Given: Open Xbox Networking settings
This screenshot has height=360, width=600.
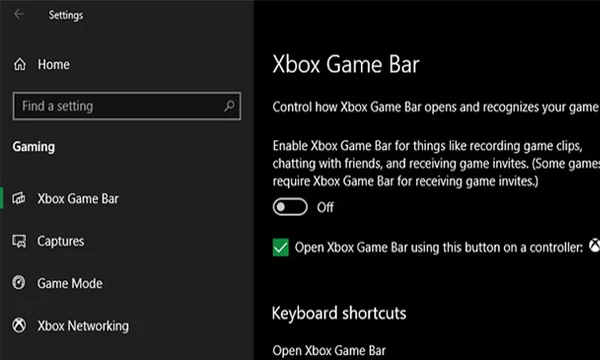Looking at the screenshot, I should 83,326.
